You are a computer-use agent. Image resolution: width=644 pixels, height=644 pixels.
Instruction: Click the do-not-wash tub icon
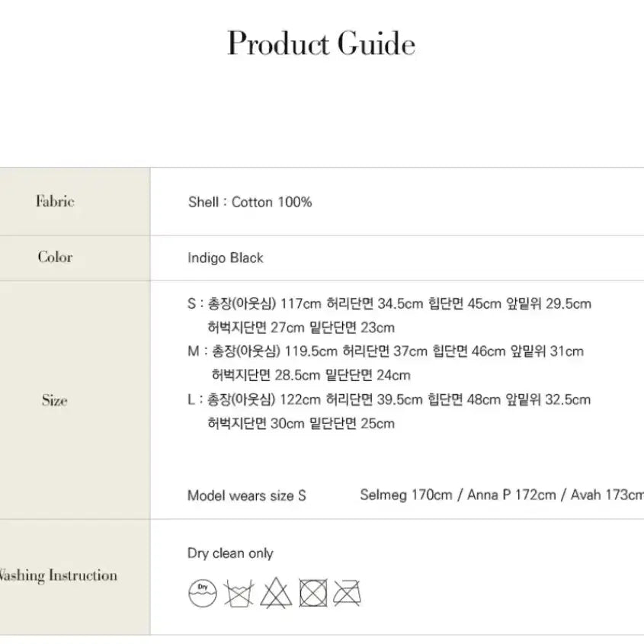coord(239,592)
